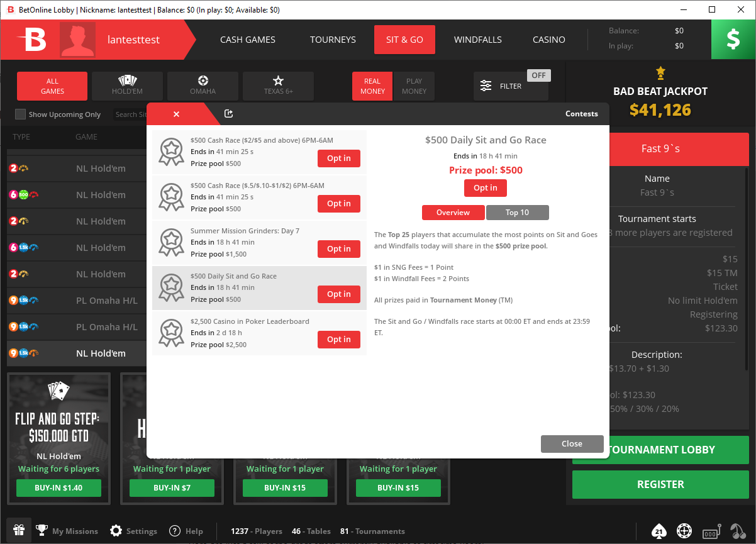
Task: Open the slot machine icon
Action: pos(711,531)
